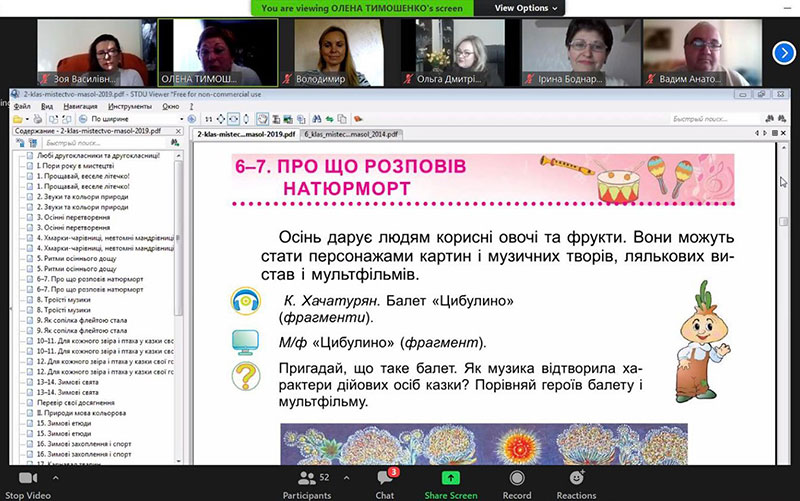Open Файл menu
Screen dimensions: 800x501
click(x=22, y=107)
